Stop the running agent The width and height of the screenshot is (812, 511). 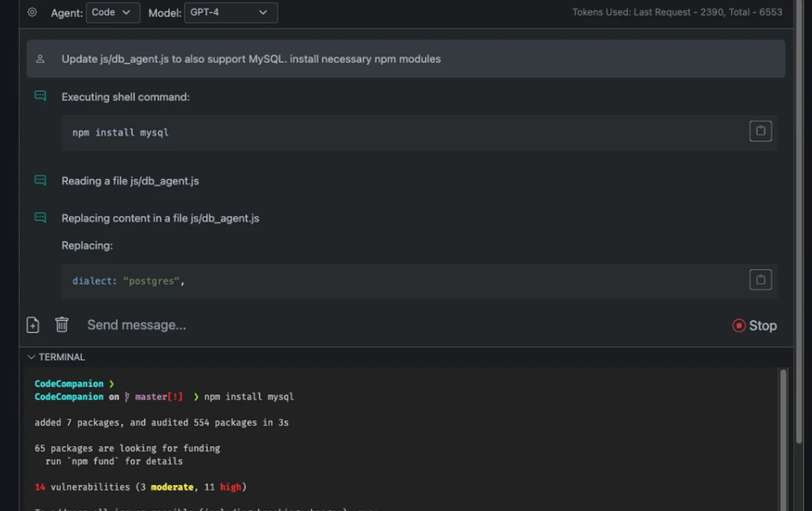(x=754, y=326)
